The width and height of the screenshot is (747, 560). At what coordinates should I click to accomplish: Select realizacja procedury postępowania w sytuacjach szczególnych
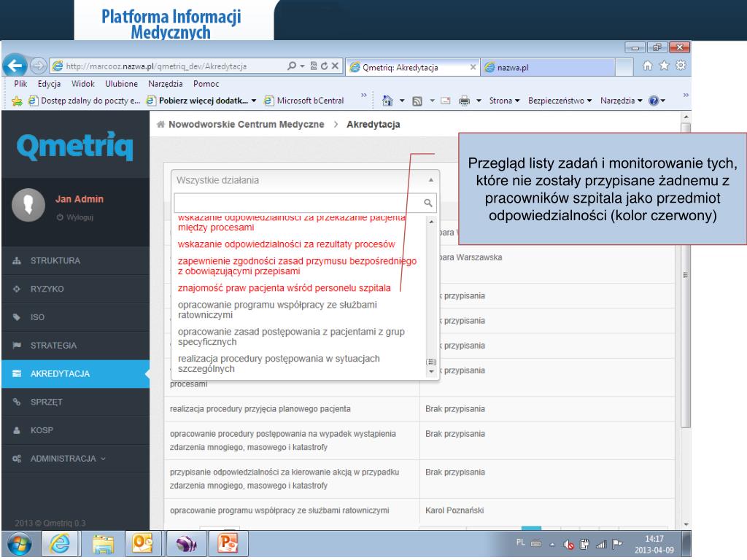(x=279, y=363)
